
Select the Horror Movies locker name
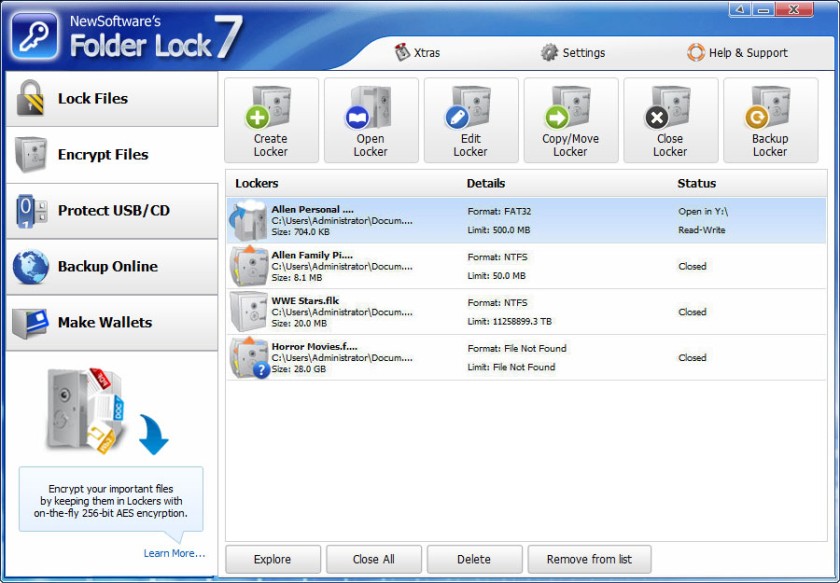(x=314, y=346)
